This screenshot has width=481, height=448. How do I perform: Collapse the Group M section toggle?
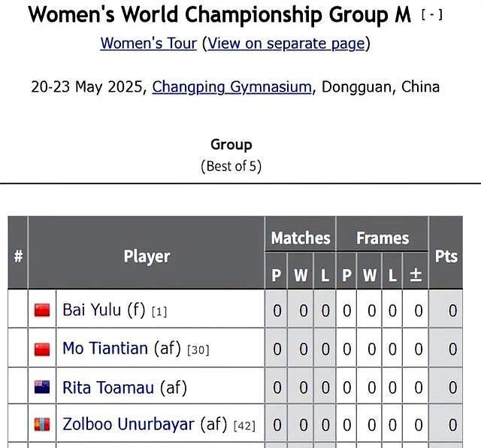[432, 15]
